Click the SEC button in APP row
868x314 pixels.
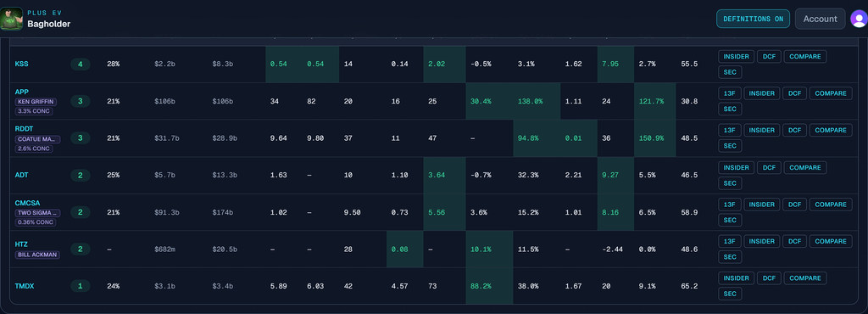click(x=730, y=109)
